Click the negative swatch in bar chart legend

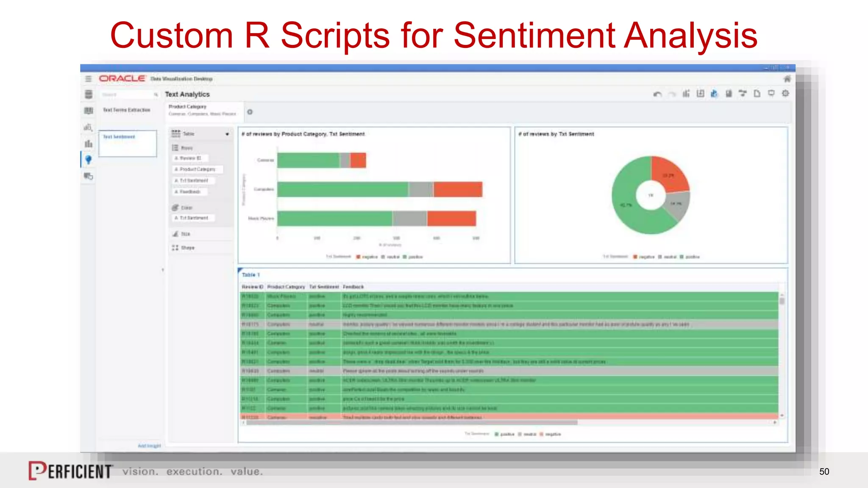(x=358, y=257)
